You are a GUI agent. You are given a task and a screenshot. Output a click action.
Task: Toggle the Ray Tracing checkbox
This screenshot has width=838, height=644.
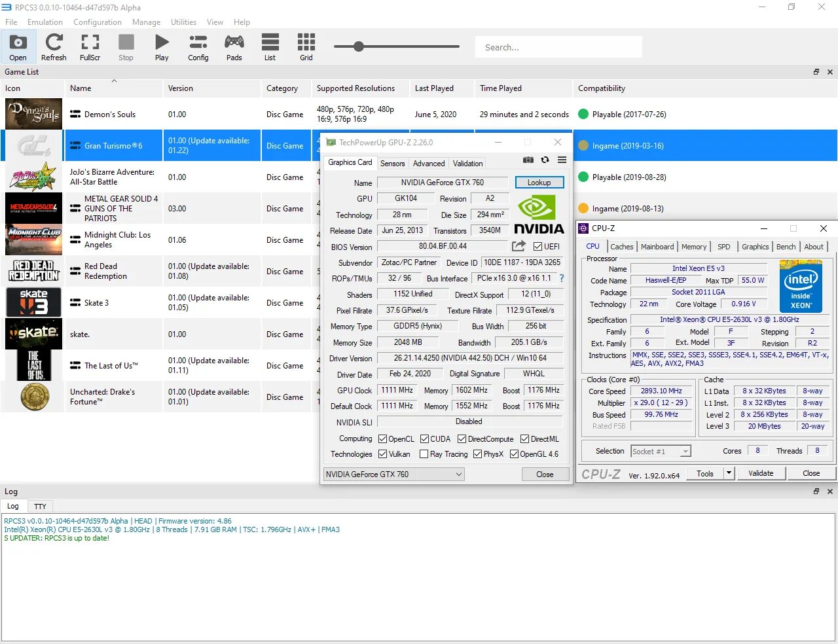pos(424,454)
